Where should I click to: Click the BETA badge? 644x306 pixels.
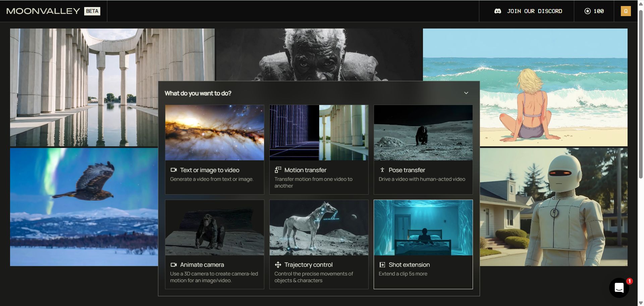coord(92,11)
